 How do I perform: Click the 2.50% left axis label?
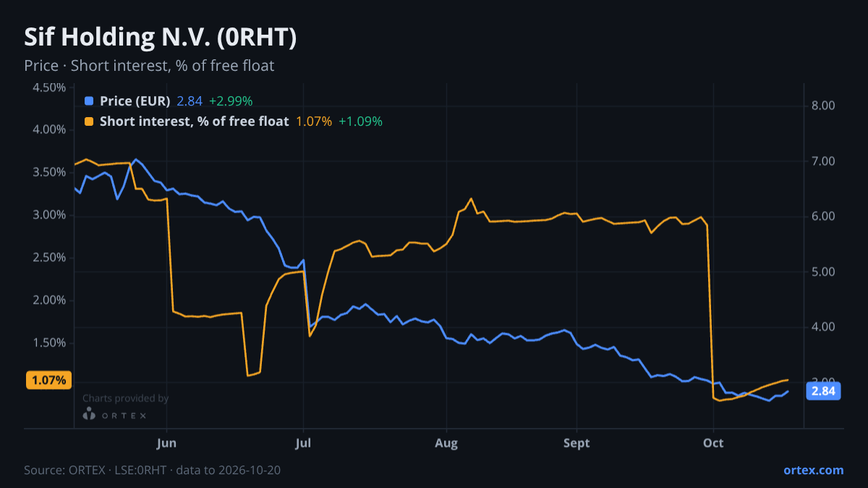point(49,258)
